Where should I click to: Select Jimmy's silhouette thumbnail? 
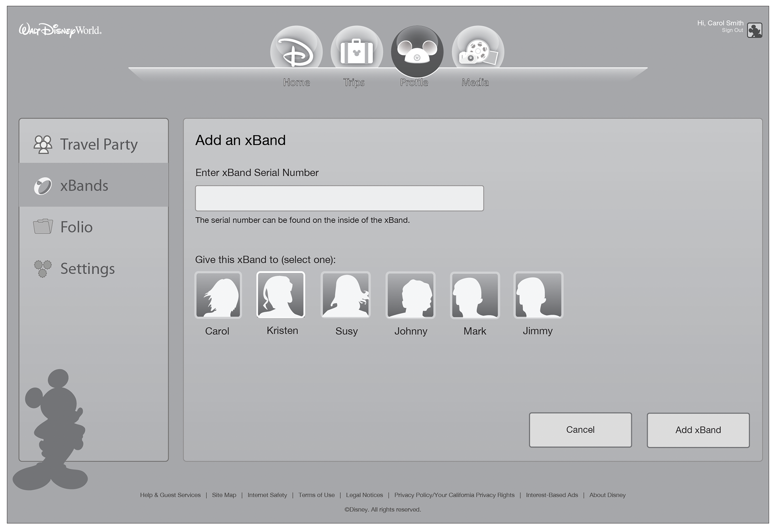[538, 295]
